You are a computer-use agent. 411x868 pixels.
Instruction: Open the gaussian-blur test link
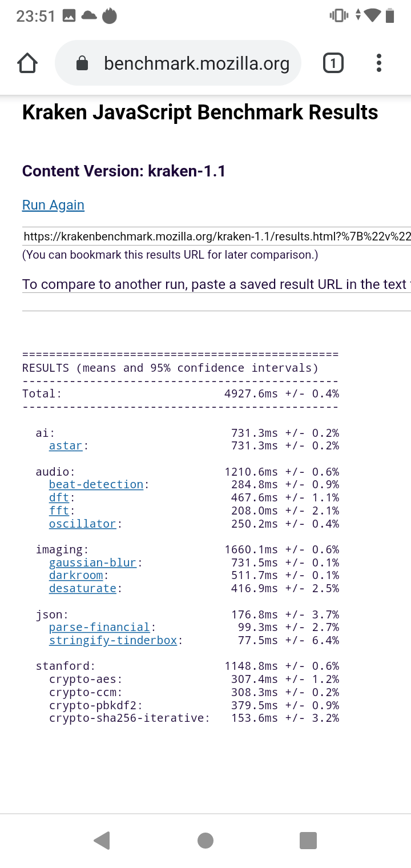92,563
